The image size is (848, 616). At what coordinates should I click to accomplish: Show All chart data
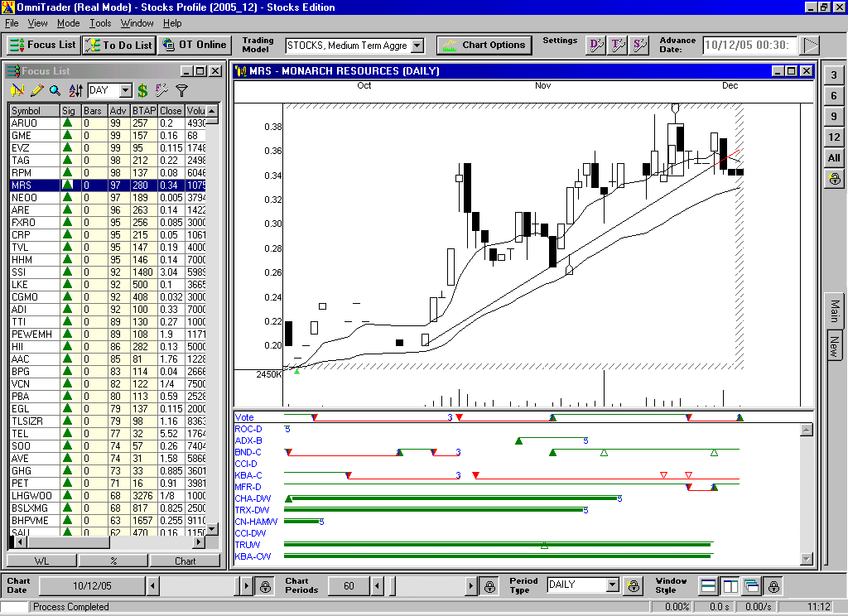coord(834,157)
